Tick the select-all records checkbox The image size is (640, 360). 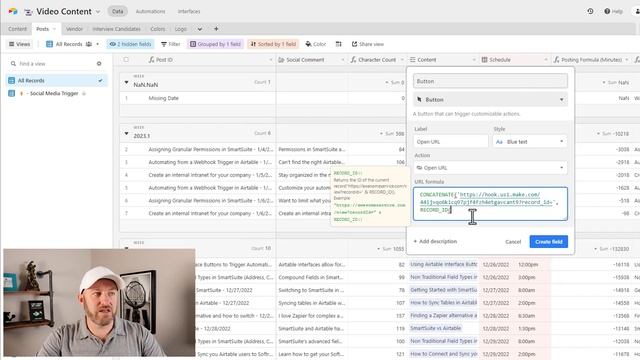tap(126, 60)
